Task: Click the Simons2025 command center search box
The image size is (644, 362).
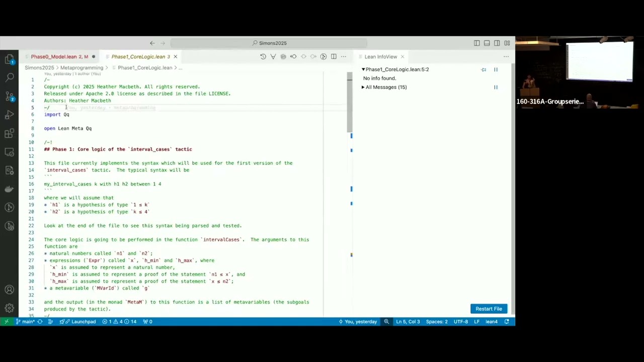Action: pyautogui.click(x=269, y=43)
